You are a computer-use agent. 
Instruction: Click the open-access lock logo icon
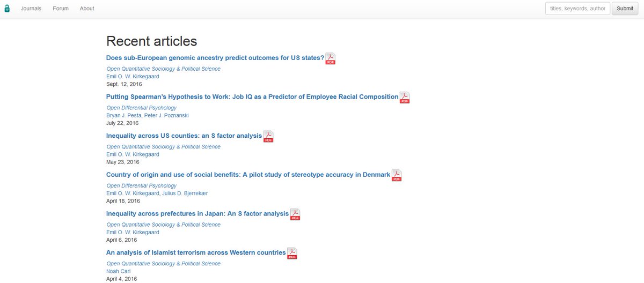click(6, 8)
